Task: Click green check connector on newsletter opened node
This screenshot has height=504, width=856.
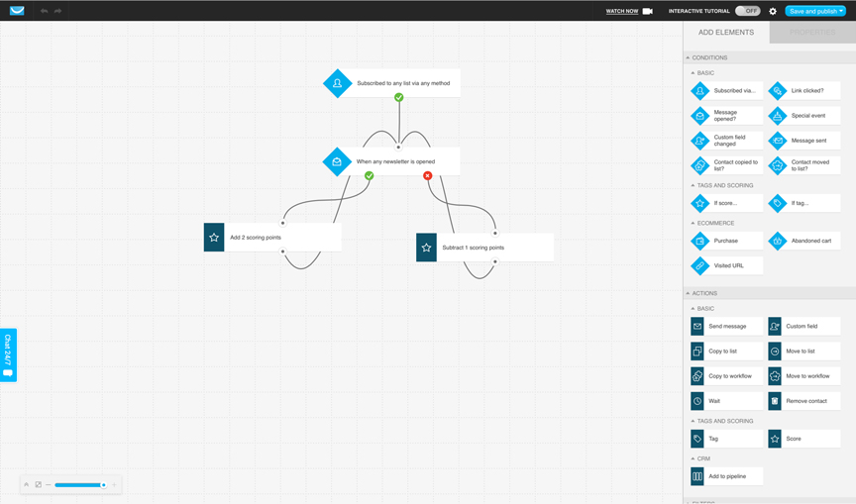Action: [369, 175]
